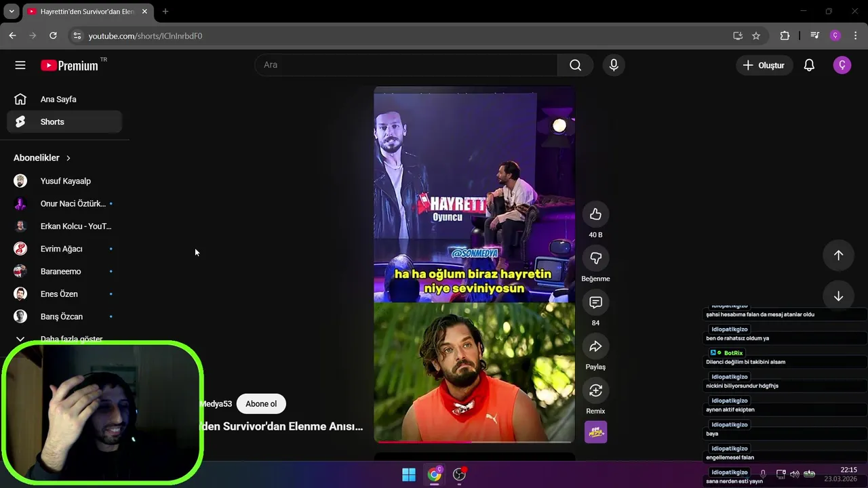
Task: Open the tab search dropdown
Action: click(12, 12)
